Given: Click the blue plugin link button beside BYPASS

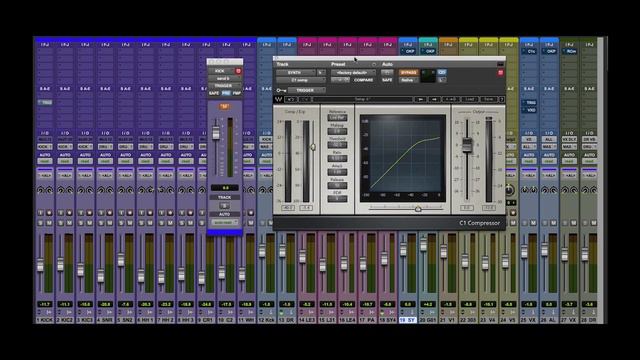Looking at the screenshot, I should tap(442, 72).
